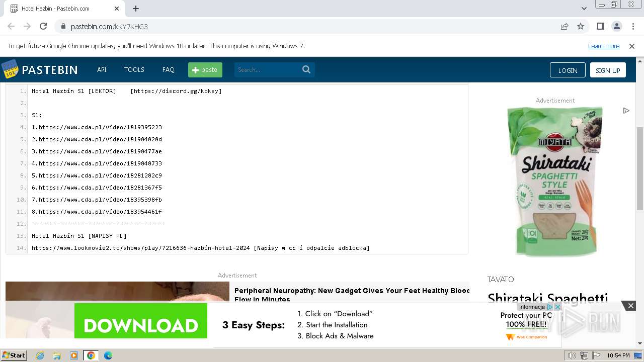
Task: Click the taskbar clock 10:54 PM
Action: [x=618, y=355]
